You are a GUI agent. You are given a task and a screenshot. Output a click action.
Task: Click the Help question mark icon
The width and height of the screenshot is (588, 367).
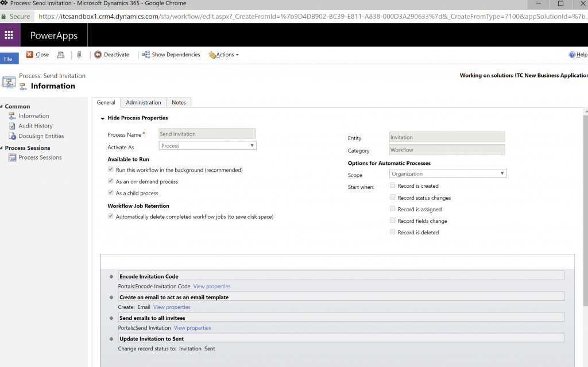[x=572, y=55]
